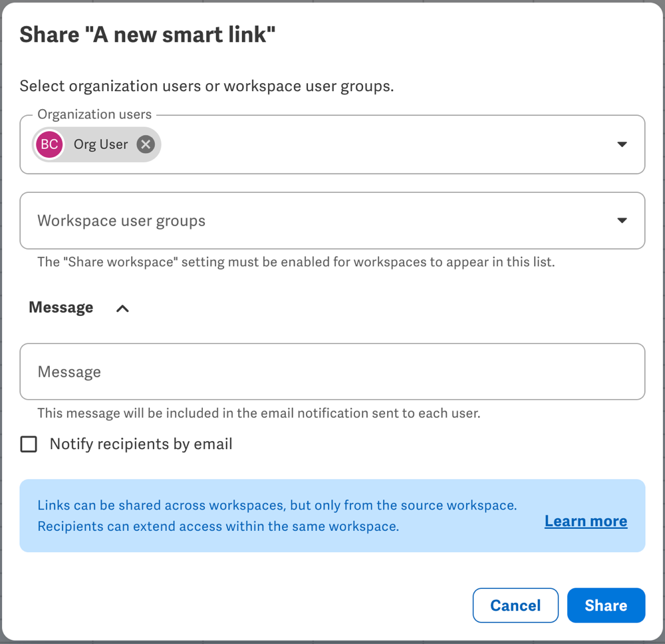Click the Share workspace setting helper text
The width and height of the screenshot is (665, 644).
point(296,262)
